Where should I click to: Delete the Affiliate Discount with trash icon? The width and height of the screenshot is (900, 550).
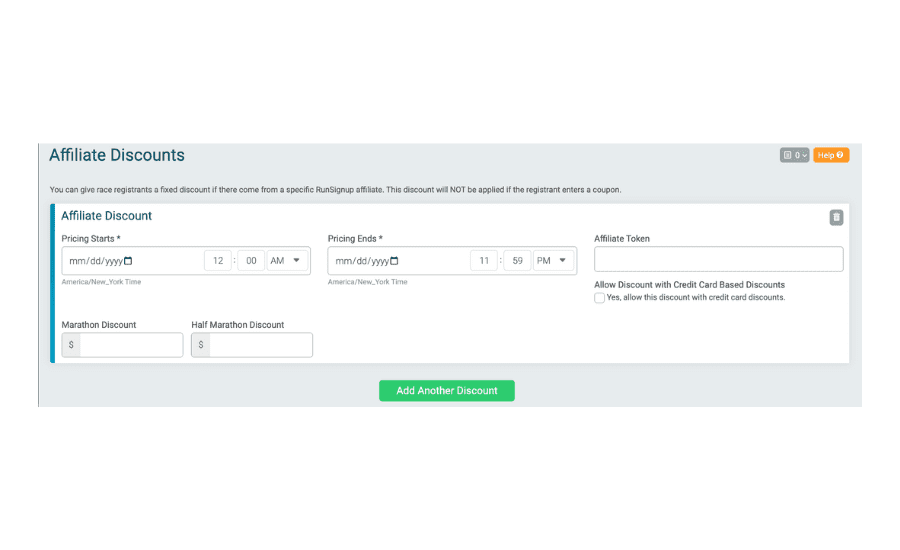click(836, 218)
